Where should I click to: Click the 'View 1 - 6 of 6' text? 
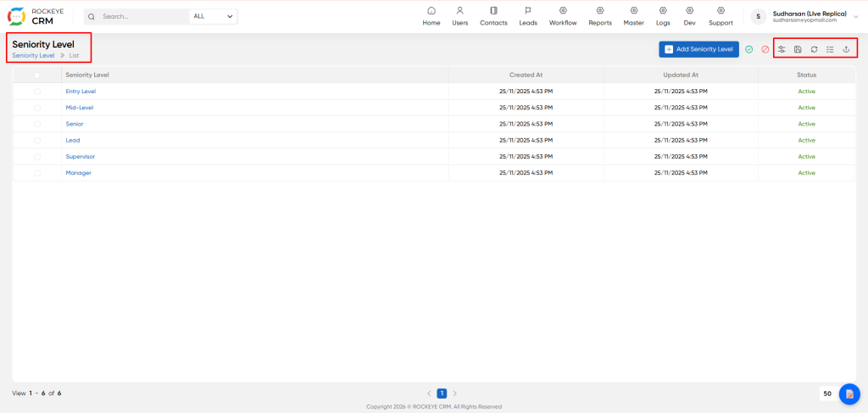pyautogui.click(x=36, y=393)
